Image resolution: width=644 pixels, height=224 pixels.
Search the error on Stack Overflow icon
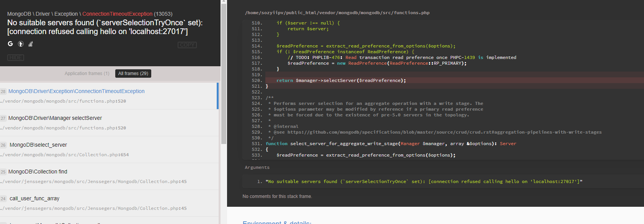coord(31,44)
